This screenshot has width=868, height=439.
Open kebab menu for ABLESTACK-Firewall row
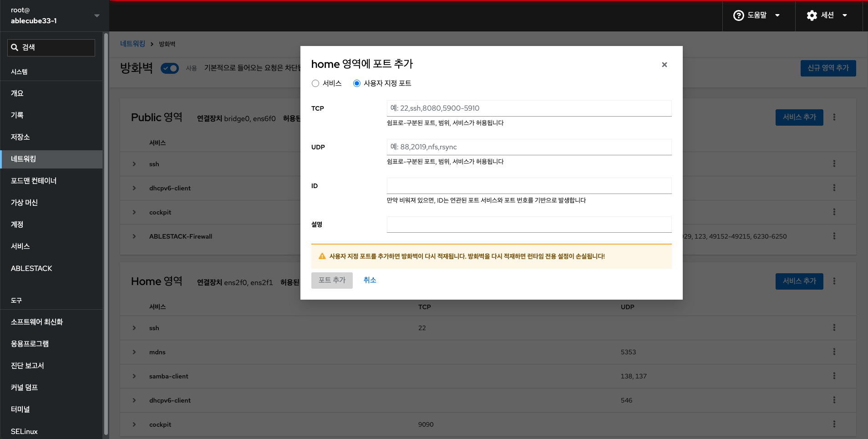834,236
